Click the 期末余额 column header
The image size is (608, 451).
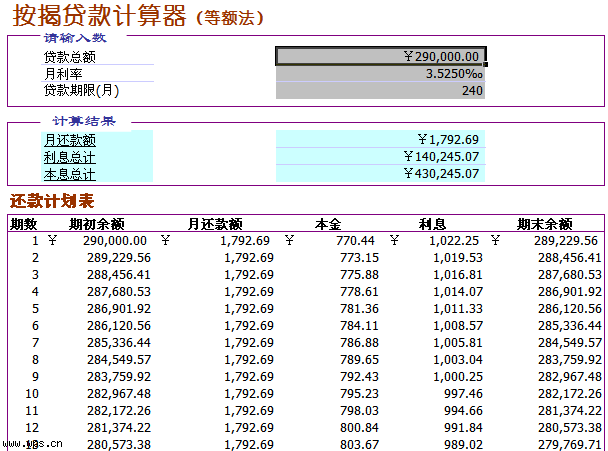coord(544,223)
